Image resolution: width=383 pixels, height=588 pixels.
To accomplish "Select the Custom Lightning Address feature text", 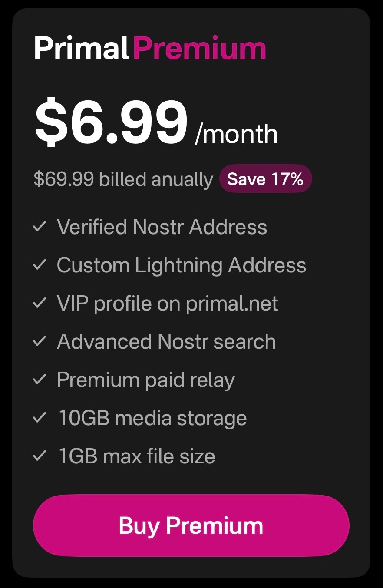I will pos(182,265).
